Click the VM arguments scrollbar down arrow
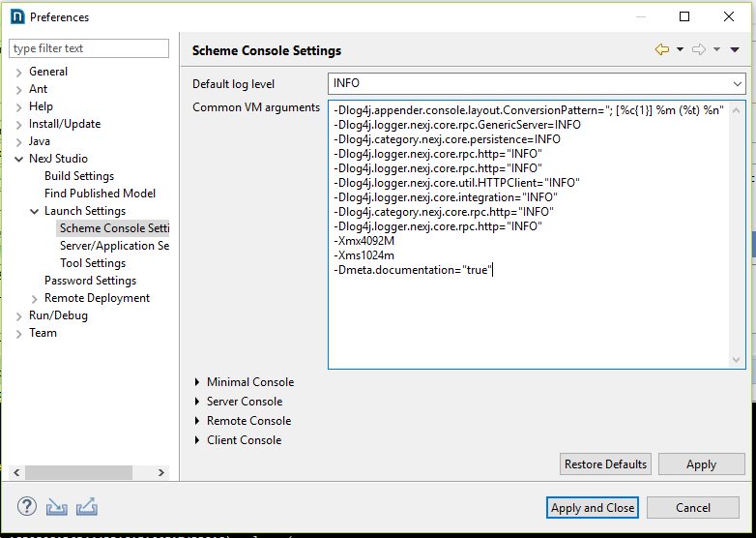This screenshot has height=538, width=756. coord(738,360)
